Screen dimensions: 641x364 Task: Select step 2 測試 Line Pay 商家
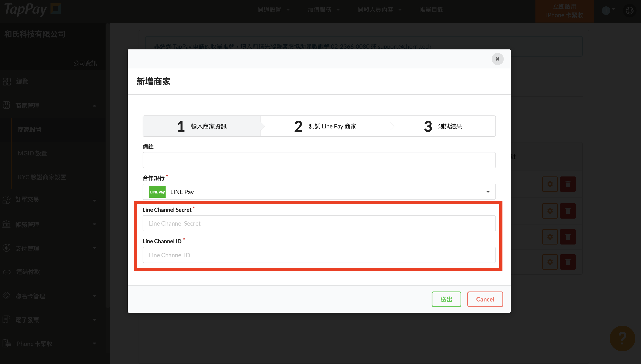click(325, 126)
